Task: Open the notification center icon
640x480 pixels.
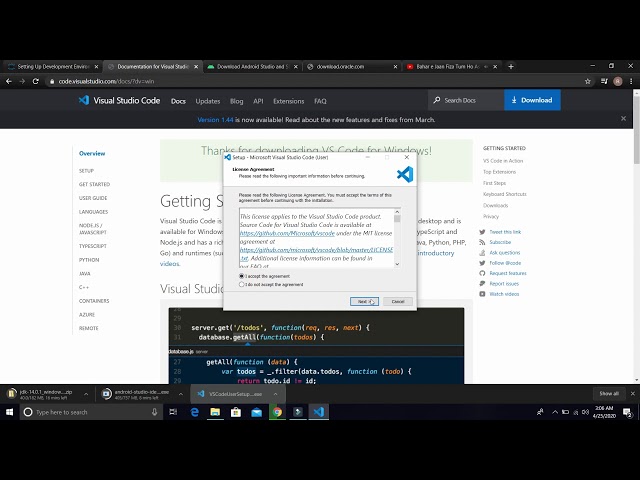Action: pos(627,412)
